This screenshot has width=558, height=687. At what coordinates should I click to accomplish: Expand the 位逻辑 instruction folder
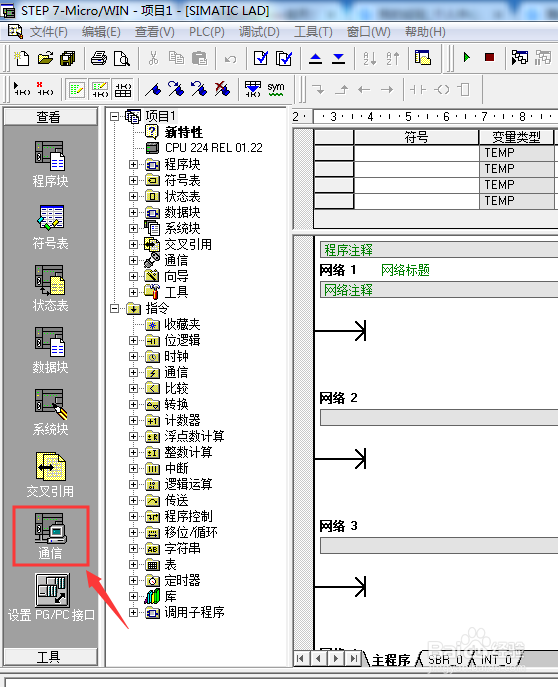point(134,340)
